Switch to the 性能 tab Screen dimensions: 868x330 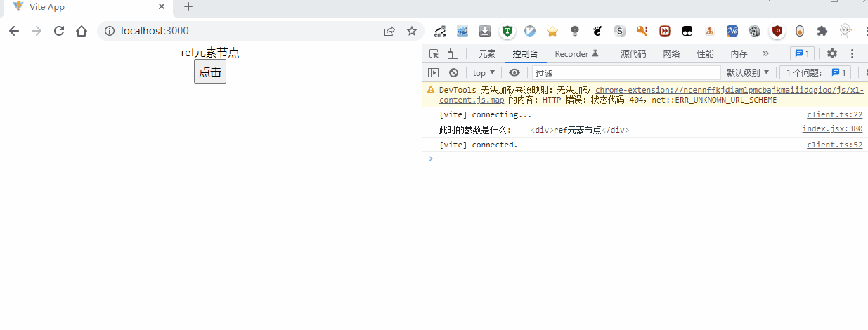(705, 53)
